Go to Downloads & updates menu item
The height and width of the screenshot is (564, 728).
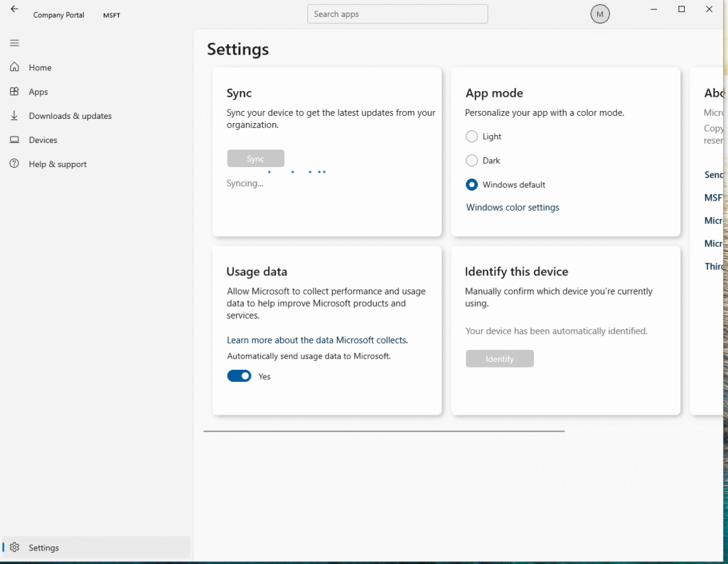(x=70, y=116)
